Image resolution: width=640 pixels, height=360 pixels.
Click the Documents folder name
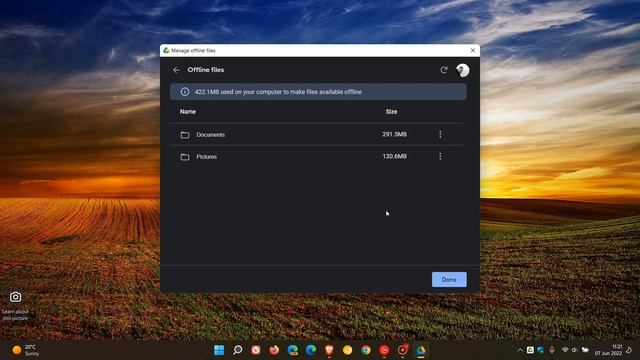click(x=211, y=135)
